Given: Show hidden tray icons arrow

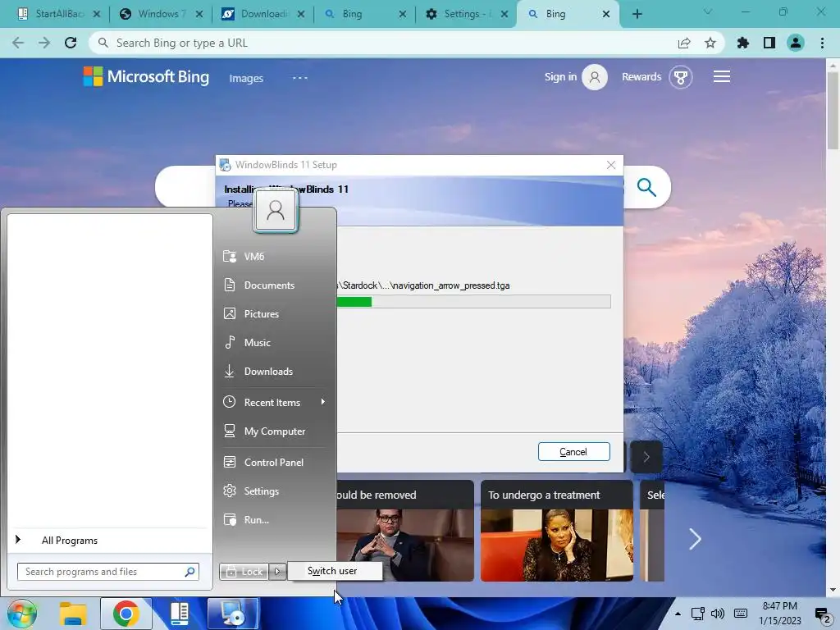Looking at the screenshot, I should (678, 614).
